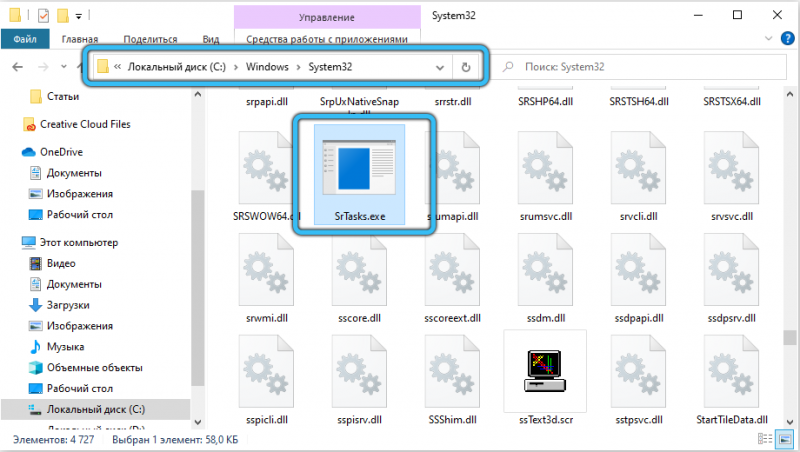Refresh the System32 folder view
Screen dimensions: 800x452
[465, 67]
